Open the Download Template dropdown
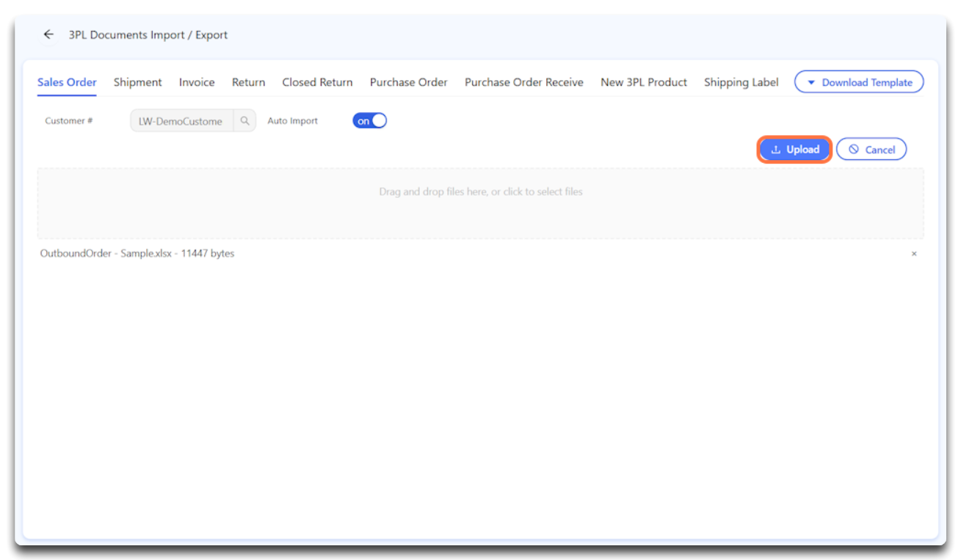The height and width of the screenshot is (560, 961). 858,83
